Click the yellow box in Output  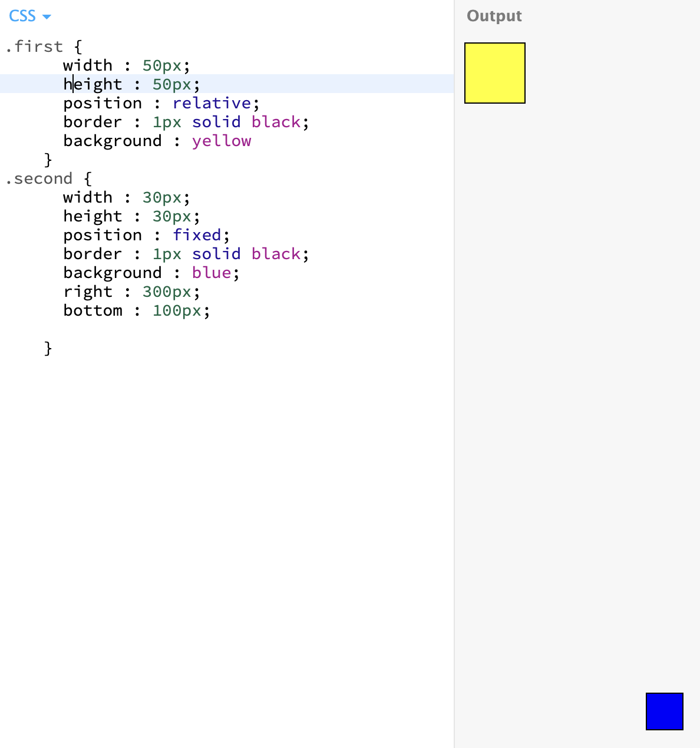coord(495,73)
